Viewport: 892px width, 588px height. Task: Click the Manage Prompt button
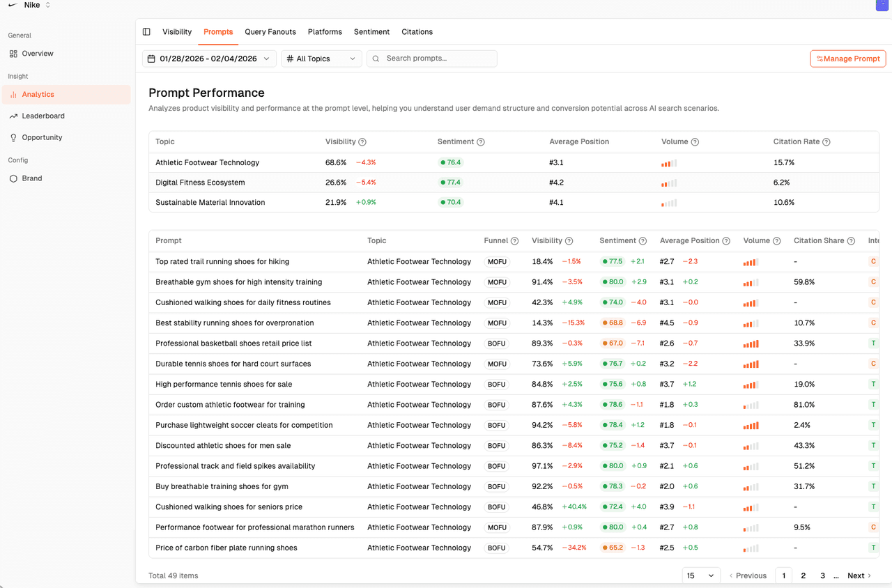(x=848, y=59)
